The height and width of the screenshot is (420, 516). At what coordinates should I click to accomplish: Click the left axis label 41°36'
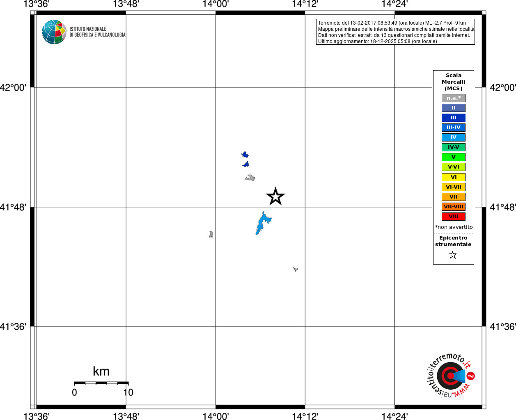pyautogui.click(x=13, y=326)
